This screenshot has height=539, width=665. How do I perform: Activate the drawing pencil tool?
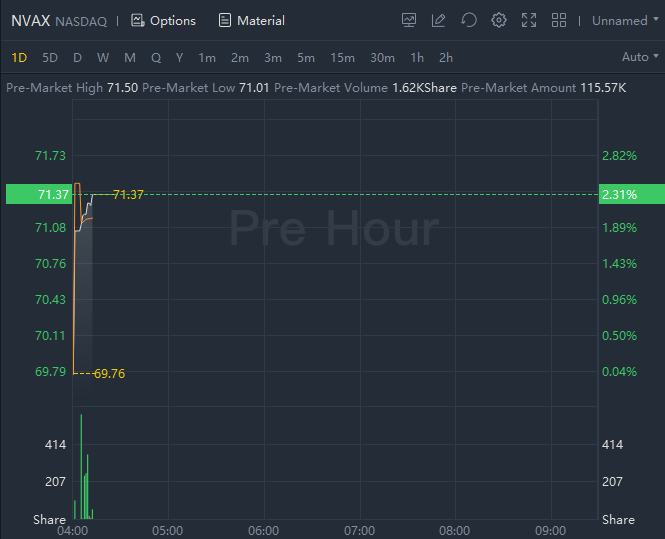click(x=439, y=20)
